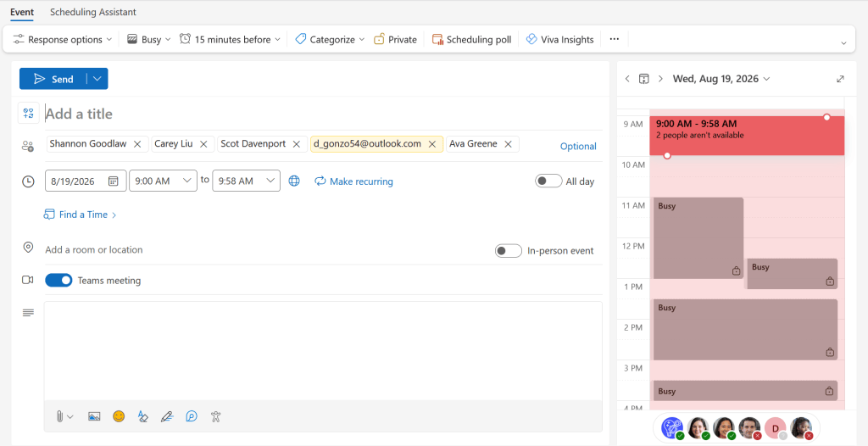Click the message body text area
This screenshot has height=446, width=868.
(323, 351)
